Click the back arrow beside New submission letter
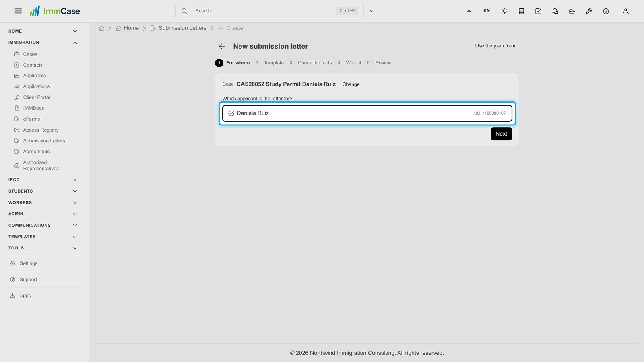Image resolution: width=644 pixels, height=362 pixels. (x=222, y=46)
